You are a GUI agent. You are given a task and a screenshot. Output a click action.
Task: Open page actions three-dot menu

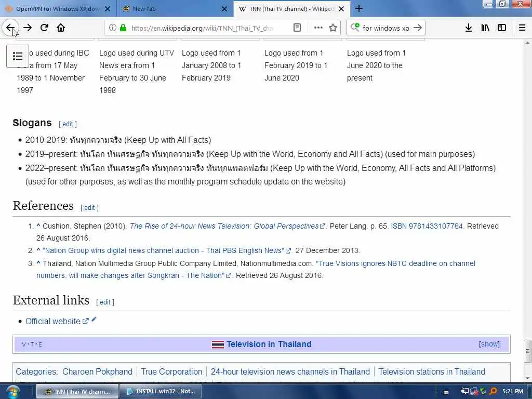click(x=318, y=28)
